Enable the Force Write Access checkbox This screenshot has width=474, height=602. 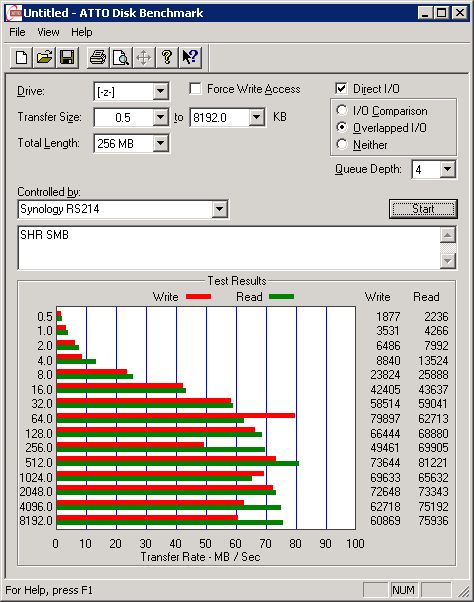195,89
